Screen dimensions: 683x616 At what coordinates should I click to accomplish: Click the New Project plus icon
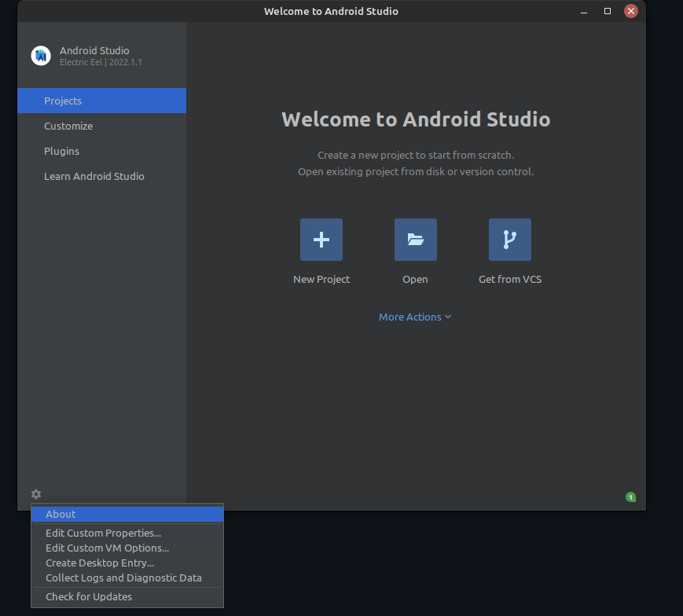(x=321, y=240)
